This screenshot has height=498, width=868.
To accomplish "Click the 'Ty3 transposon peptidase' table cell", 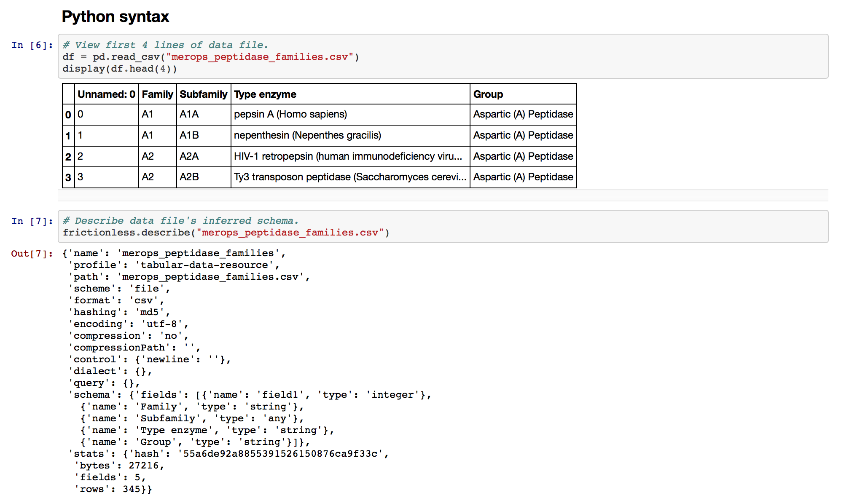I will click(350, 177).
